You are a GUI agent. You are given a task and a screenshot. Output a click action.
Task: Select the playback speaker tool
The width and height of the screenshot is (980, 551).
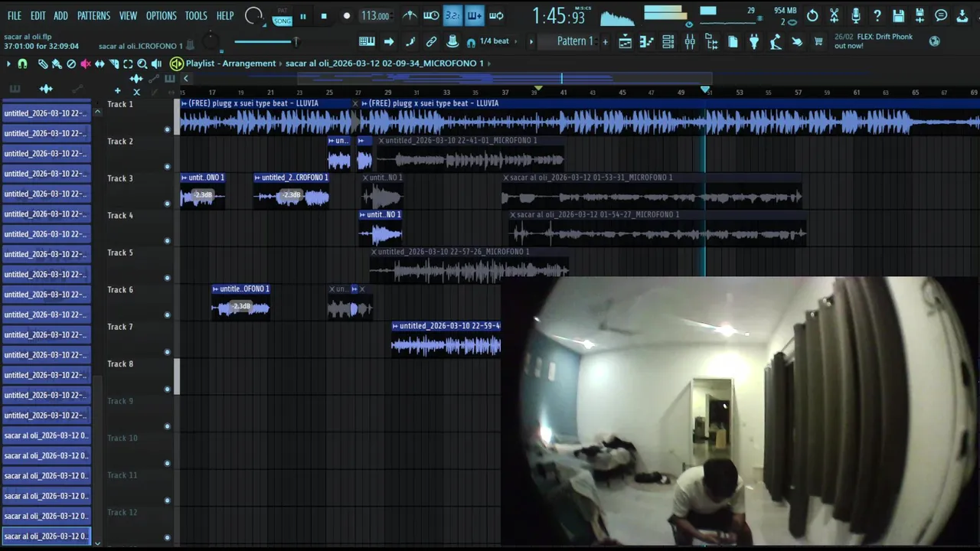(156, 64)
